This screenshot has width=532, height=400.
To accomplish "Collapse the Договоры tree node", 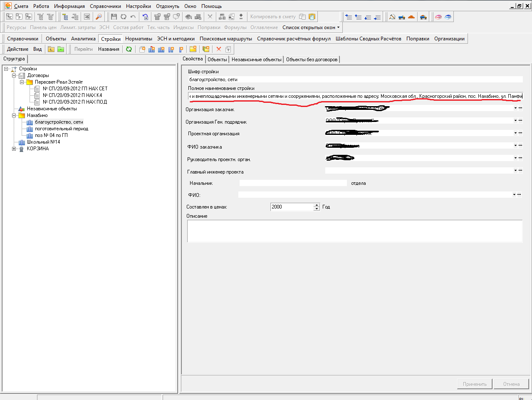I will (x=14, y=75).
